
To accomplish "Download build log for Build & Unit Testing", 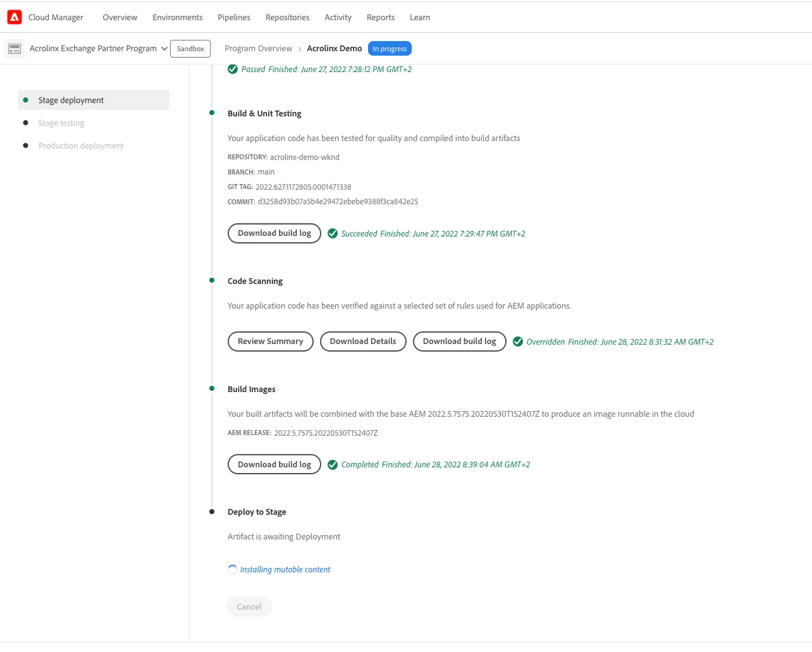I will 274,233.
